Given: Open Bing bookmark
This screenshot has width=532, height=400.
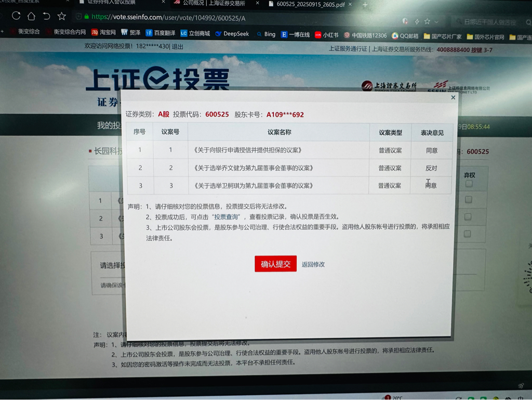Looking at the screenshot, I should point(266,34).
